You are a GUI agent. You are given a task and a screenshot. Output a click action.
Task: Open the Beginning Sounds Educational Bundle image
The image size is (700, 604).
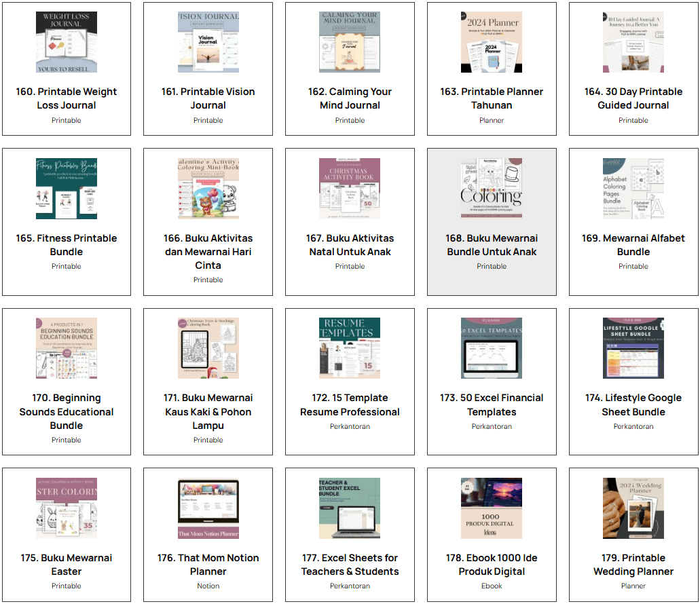(67, 348)
